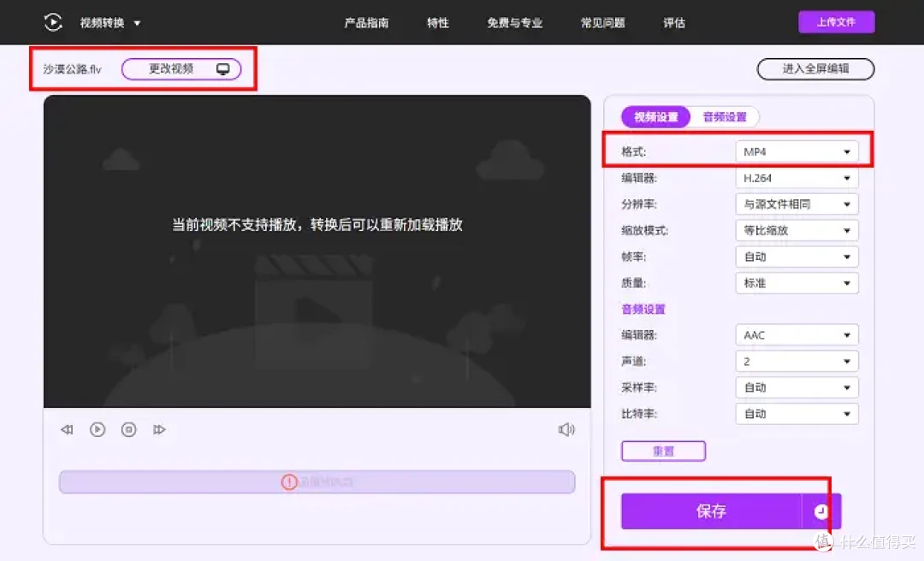Click the fast-forward playback icon
The height and width of the screenshot is (561, 924).
tap(159, 429)
